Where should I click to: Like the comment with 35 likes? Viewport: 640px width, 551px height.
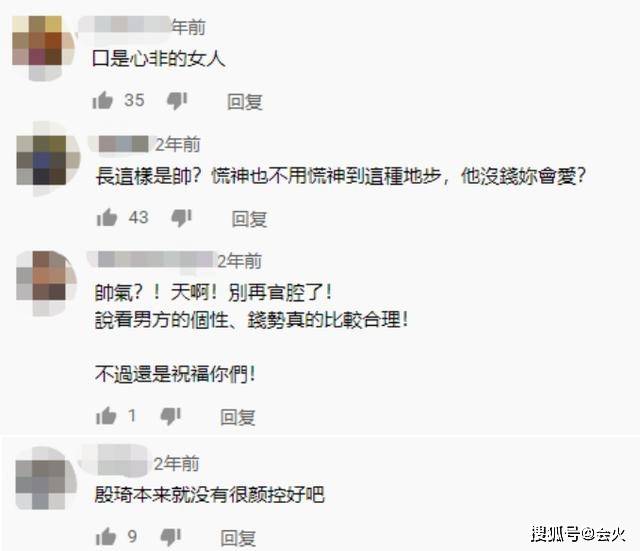pyautogui.click(x=102, y=100)
